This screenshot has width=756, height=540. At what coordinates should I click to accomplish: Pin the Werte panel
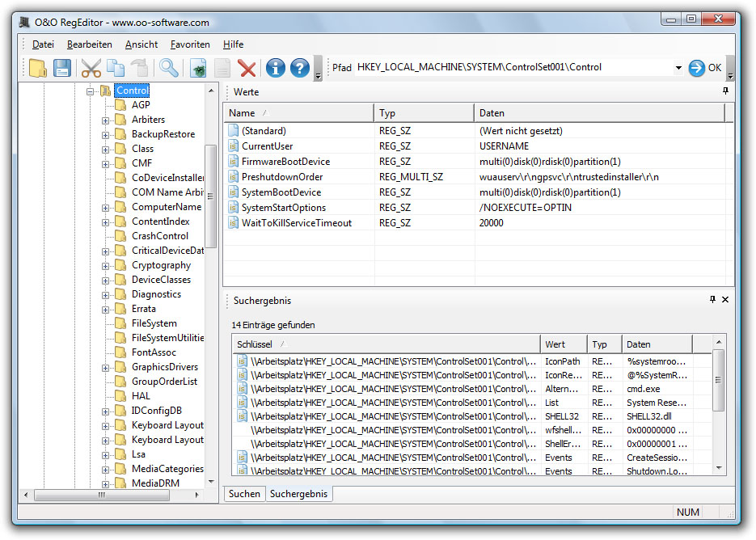pos(725,91)
